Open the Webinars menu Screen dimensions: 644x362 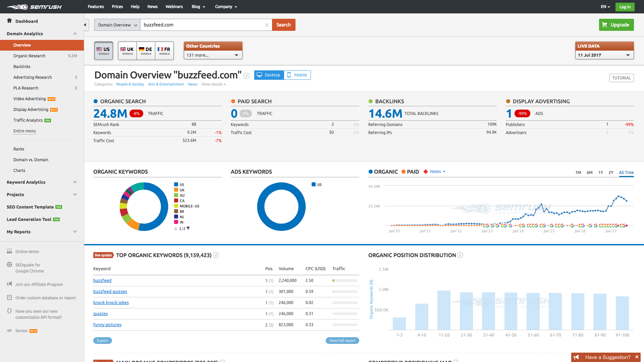point(174,6)
